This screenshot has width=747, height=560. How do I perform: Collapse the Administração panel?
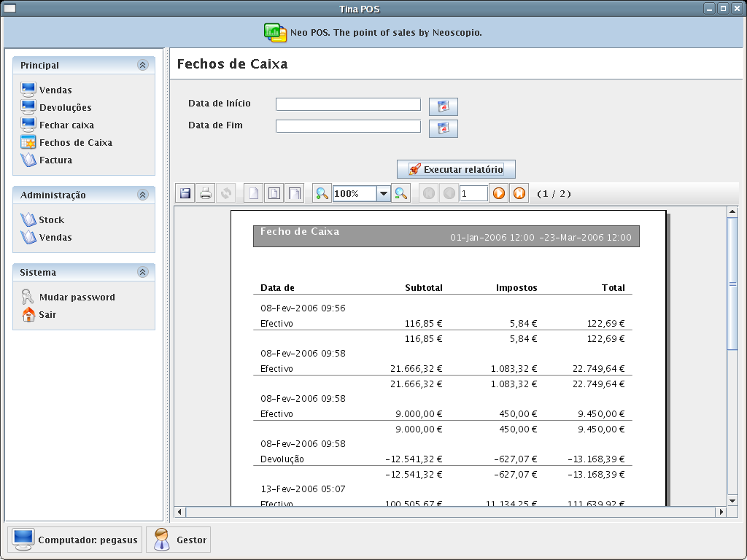pos(142,194)
